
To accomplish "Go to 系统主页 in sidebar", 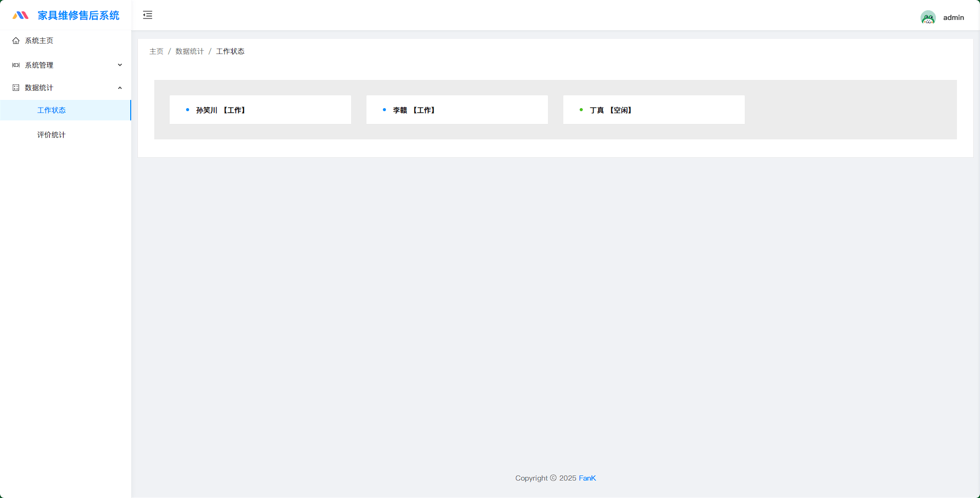I will (x=39, y=40).
